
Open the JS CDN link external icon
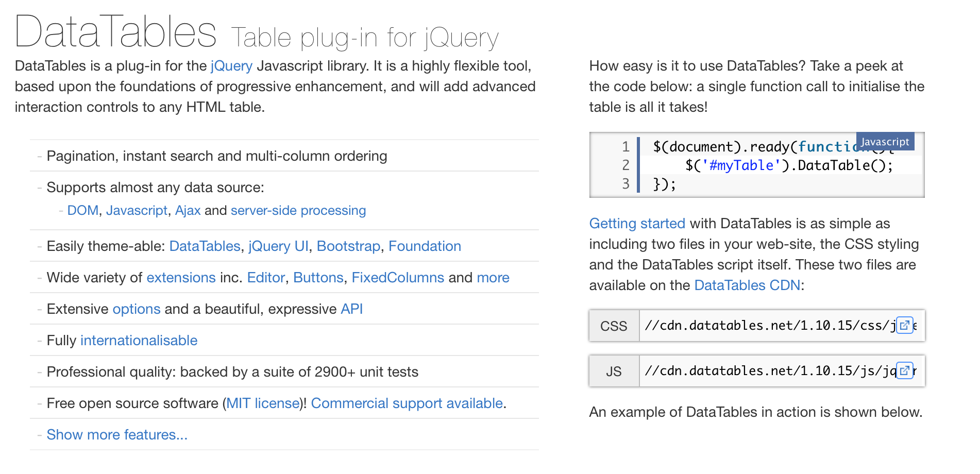pyautogui.click(x=904, y=371)
